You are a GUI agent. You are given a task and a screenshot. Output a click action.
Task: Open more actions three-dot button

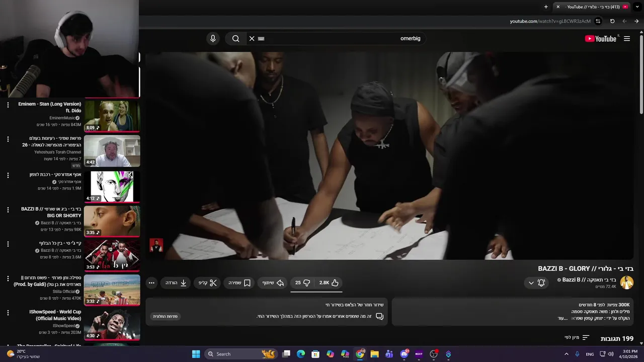pos(151,283)
